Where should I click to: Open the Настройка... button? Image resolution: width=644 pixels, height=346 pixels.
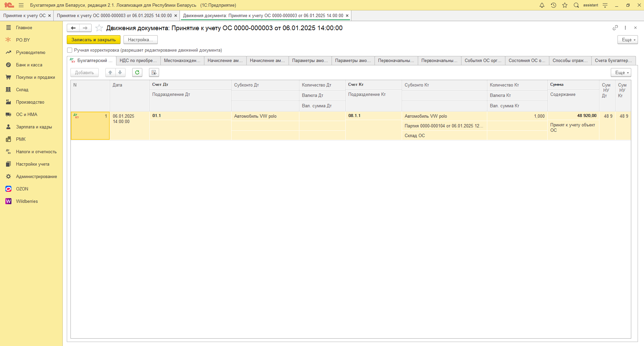140,40
